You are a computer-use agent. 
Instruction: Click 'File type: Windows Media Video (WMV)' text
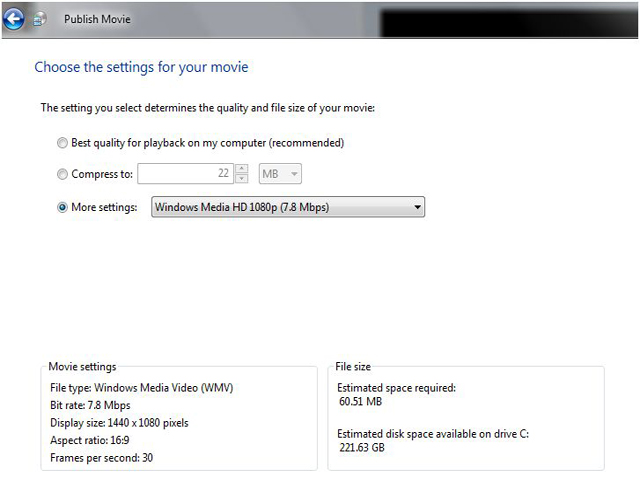coord(141,388)
